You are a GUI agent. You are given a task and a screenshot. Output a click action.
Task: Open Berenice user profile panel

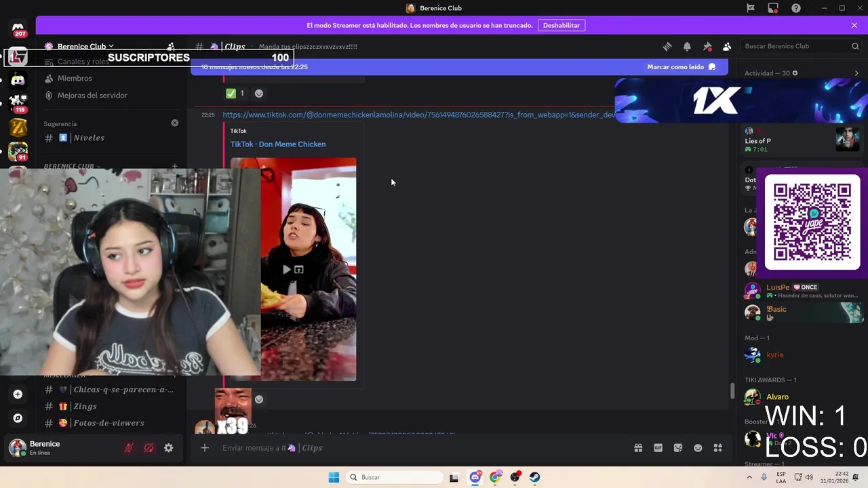[x=62, y=448]
